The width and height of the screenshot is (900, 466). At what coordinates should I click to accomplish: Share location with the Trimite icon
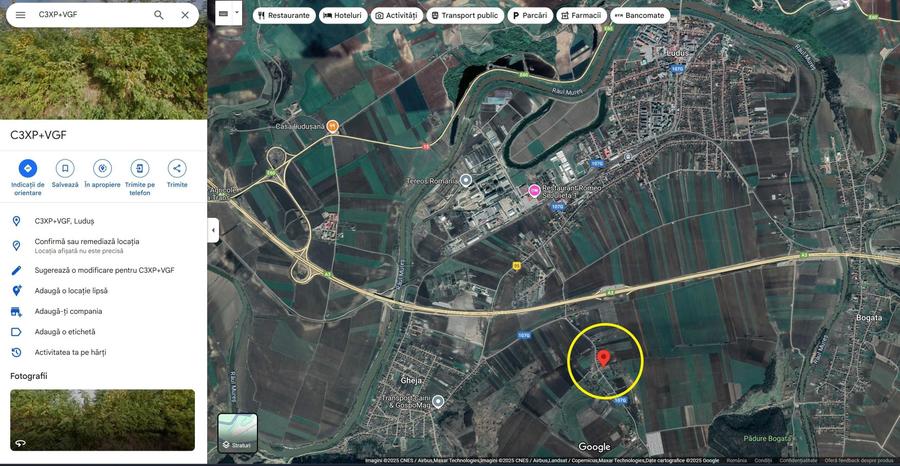click(x=177, y=174)
